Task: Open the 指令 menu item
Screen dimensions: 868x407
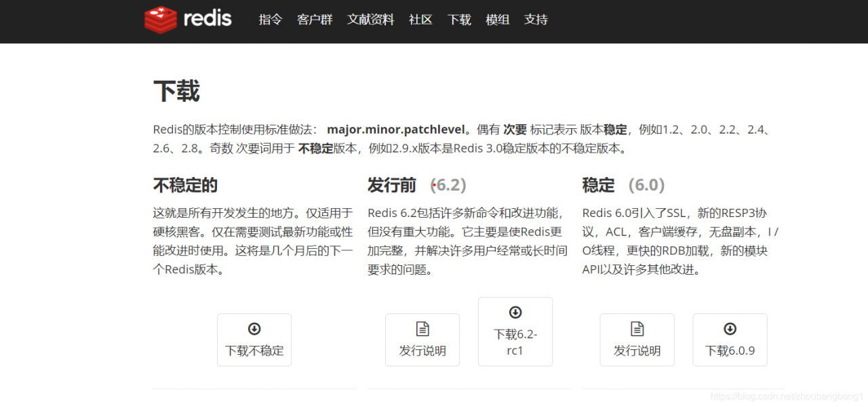Action: (x=271, y=20)
